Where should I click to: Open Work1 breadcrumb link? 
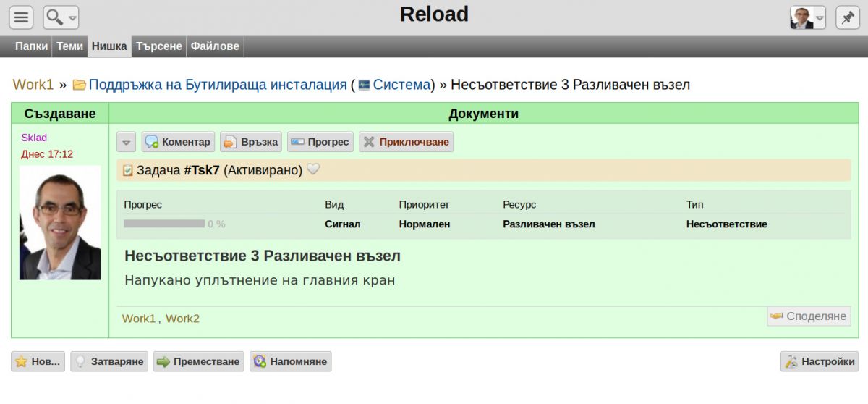(x=33, y=85)
